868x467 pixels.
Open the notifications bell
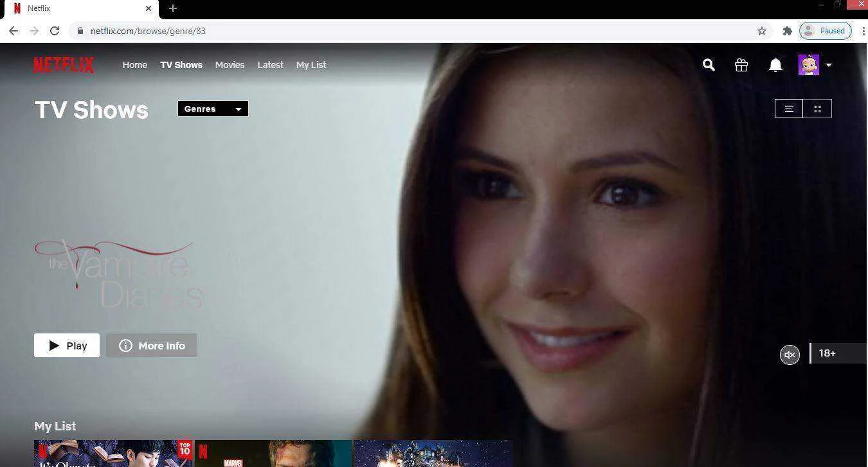[775, 65]
